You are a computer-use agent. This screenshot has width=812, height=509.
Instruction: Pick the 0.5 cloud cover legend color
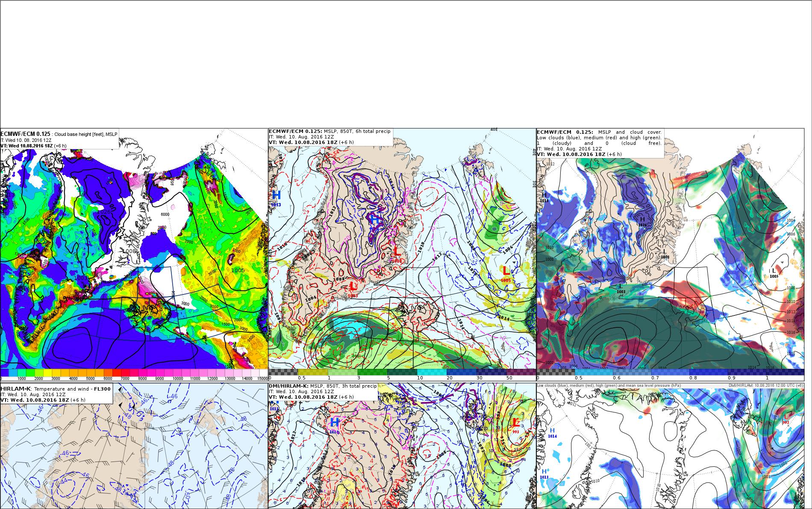point(594,372)
